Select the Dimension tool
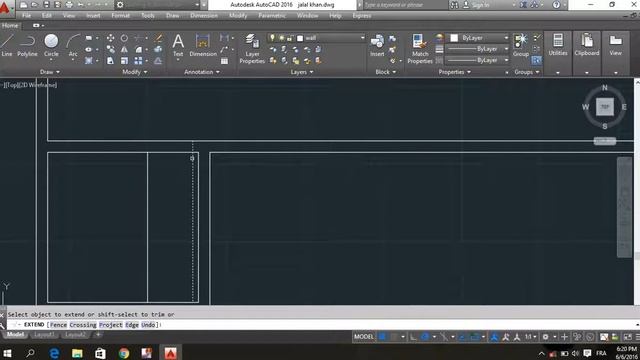Image resolution: width=640 pixels, height=360 pixels. tap(203, 45)
